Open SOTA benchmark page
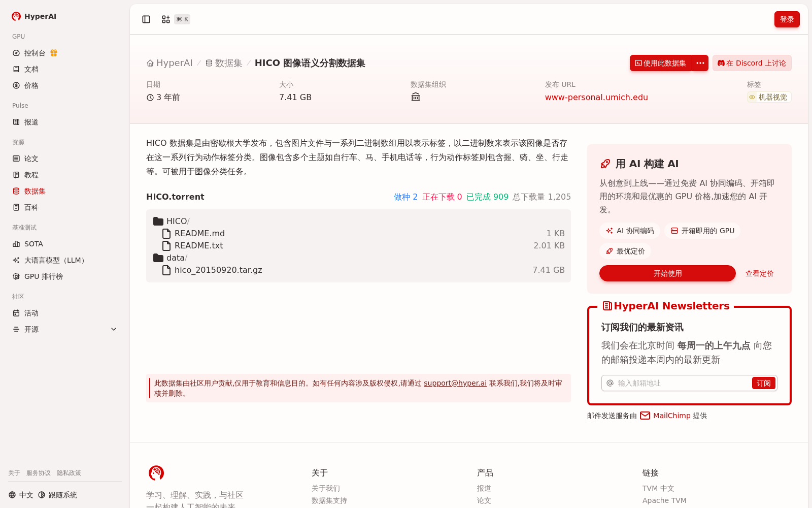Screen dimensions: 812x508 coord(65,244)
